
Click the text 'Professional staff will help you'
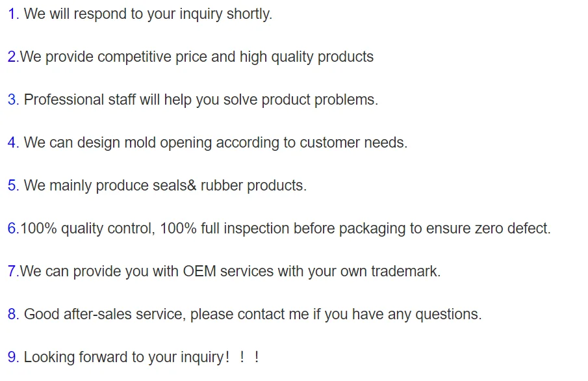click(122, 100)
